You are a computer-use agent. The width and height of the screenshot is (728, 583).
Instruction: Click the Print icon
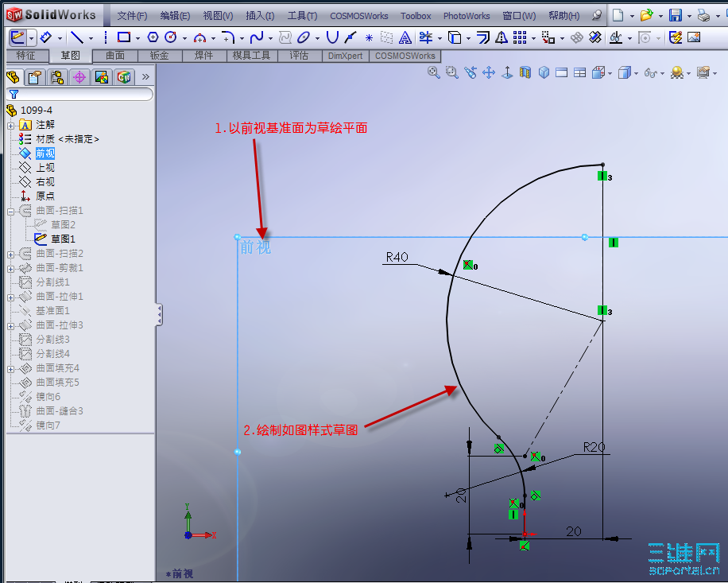click(704, 15)
